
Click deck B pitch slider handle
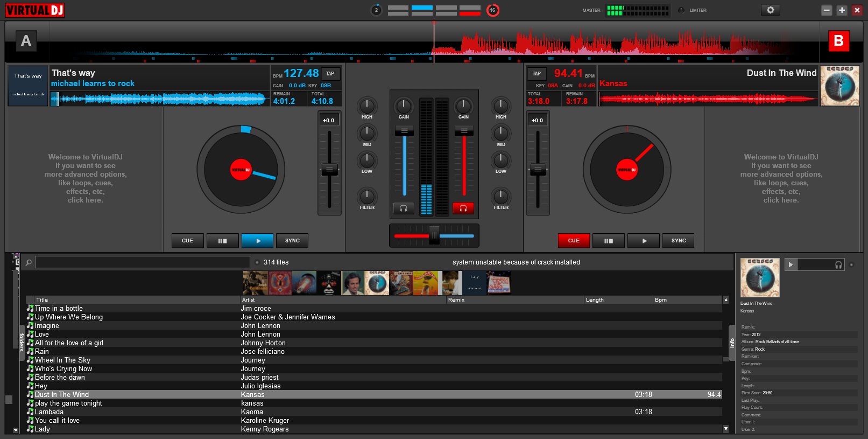(538, 170)
